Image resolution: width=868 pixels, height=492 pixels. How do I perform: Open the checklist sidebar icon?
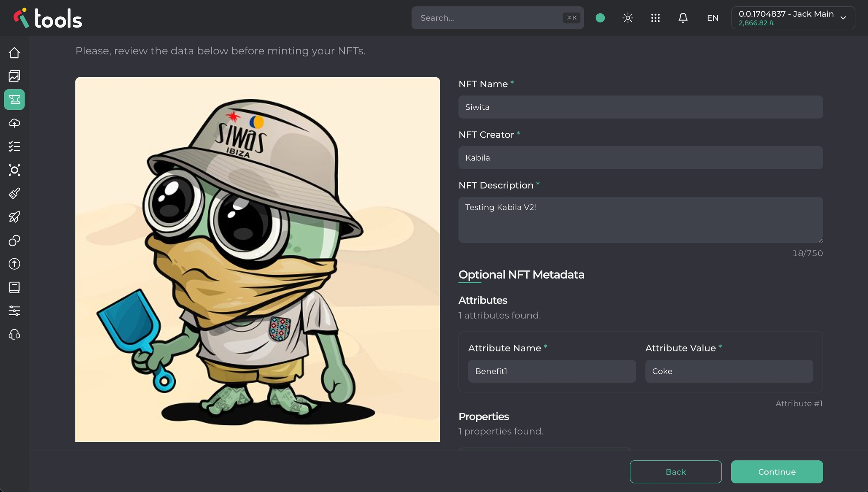14,147
